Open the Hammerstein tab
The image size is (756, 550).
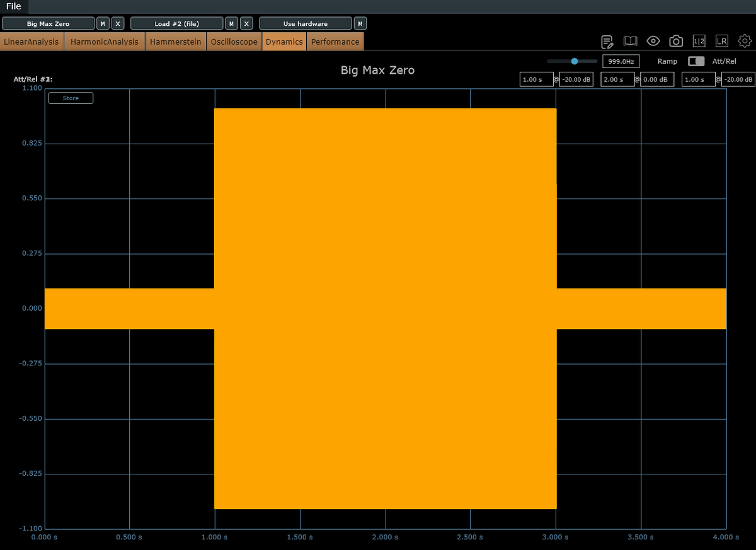click(176, 42)
